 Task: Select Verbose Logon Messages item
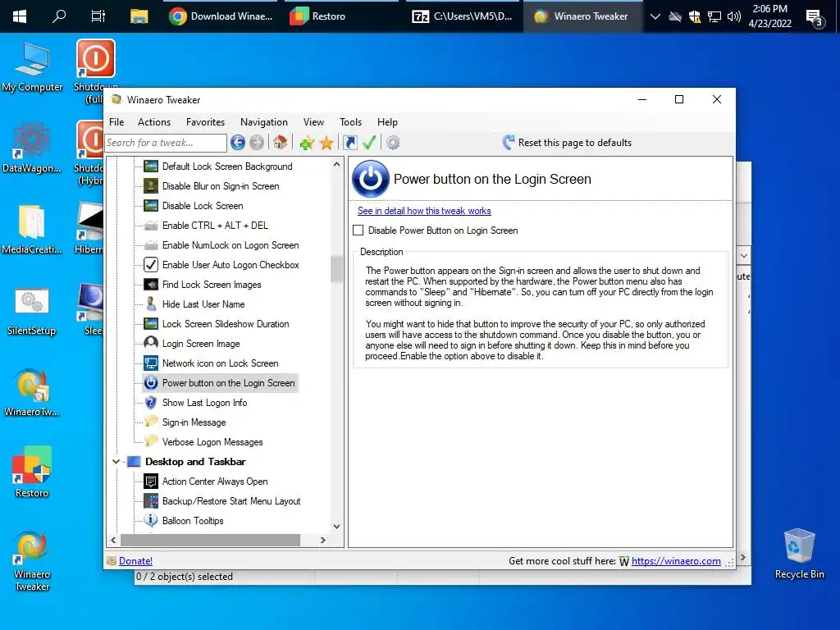coord(212,442)
